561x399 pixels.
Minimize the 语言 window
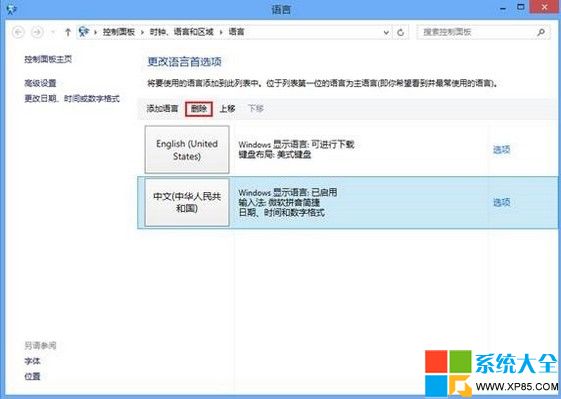click(503, 8)
